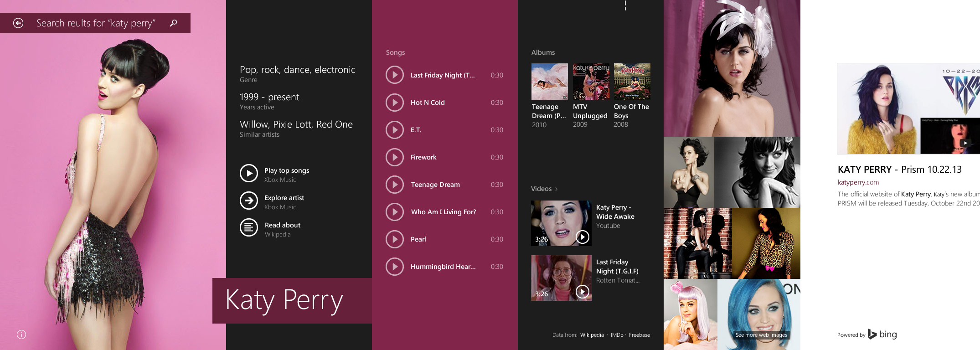Open One Of The Boys album cover
980x350 pixels.
(x=632, y=82)
